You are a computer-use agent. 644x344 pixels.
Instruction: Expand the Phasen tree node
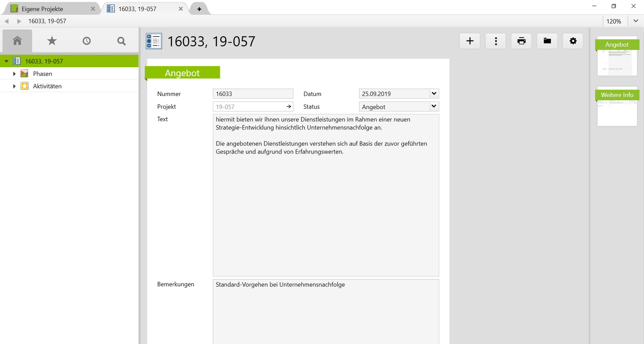coord(14,73)
